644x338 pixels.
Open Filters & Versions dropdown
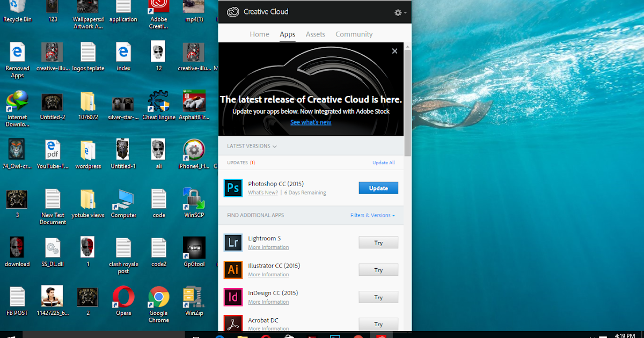pos(372,215)
